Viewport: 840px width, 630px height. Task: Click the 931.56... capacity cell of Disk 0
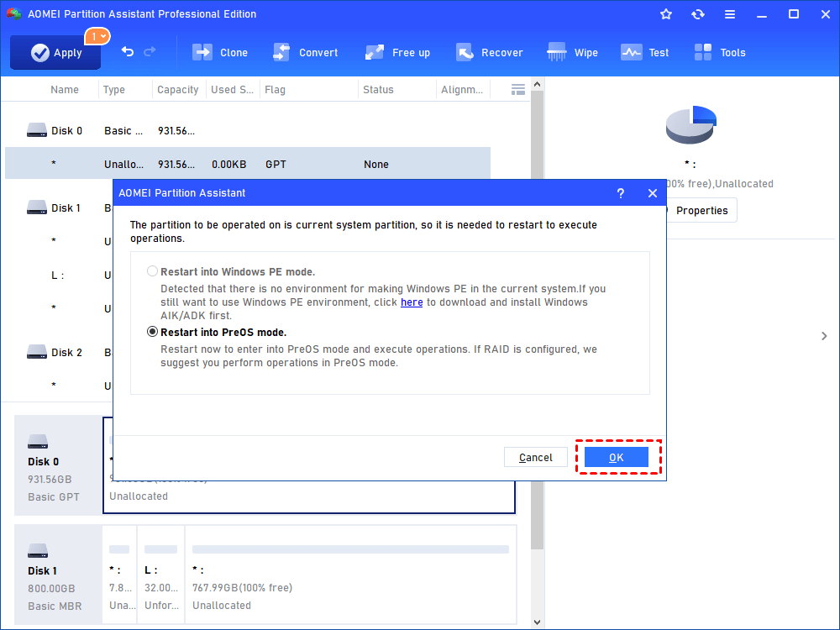[176, 131]
